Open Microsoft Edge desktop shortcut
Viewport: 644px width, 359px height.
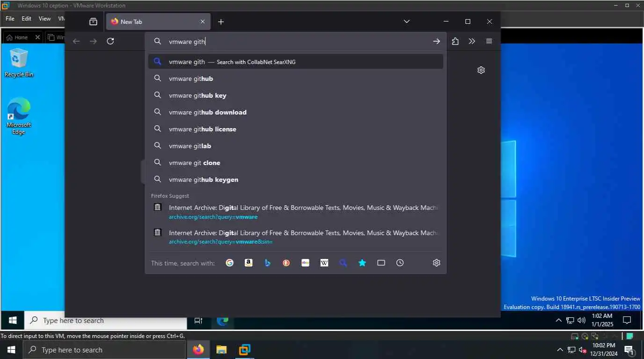pyautogui.click(x=19, y=116)
